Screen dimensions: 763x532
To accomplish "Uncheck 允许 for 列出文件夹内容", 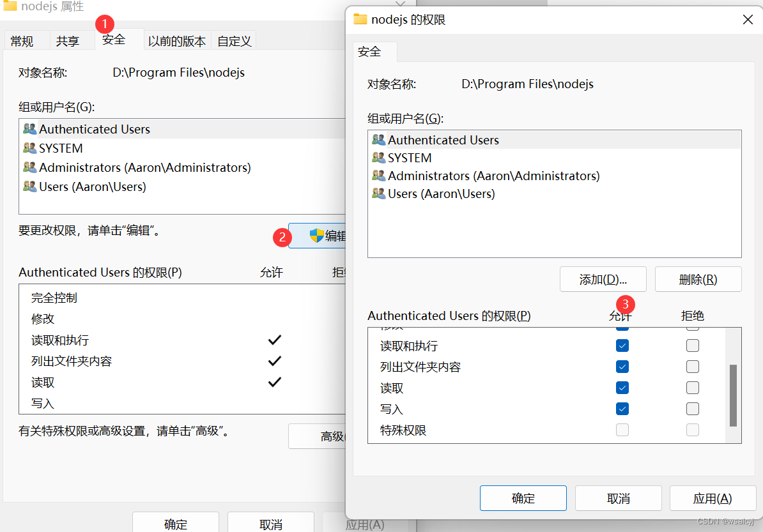I will [x=622, y=367].
